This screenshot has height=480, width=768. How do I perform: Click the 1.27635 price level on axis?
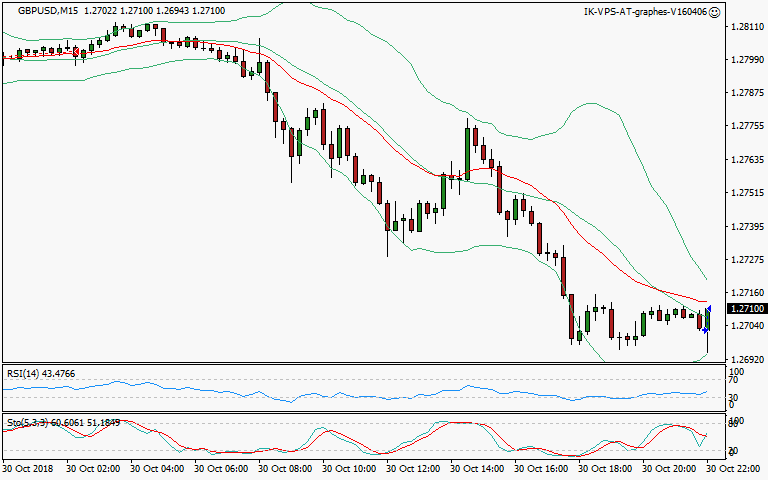pos(743,160)
